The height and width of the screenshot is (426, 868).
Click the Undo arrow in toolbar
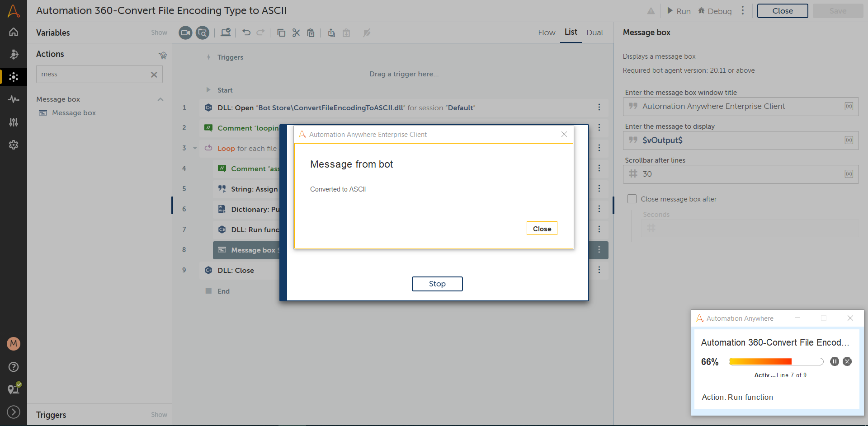tap(246, 33)
